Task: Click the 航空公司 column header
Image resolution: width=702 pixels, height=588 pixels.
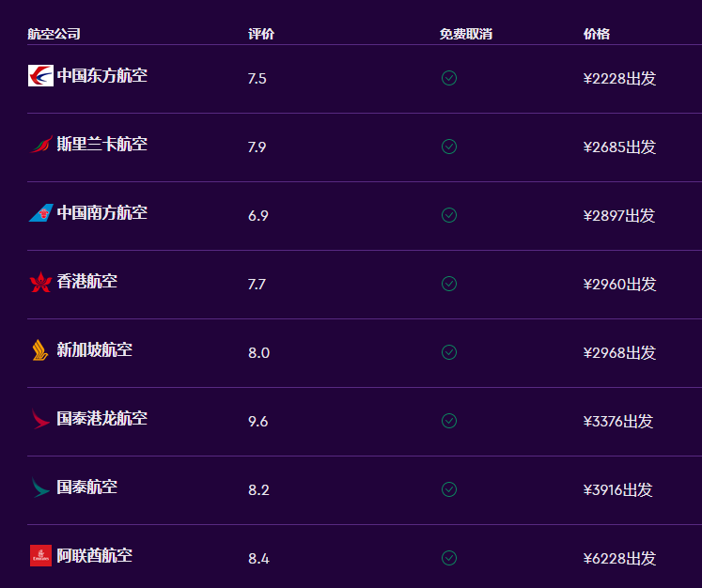Action: [54, 34]
